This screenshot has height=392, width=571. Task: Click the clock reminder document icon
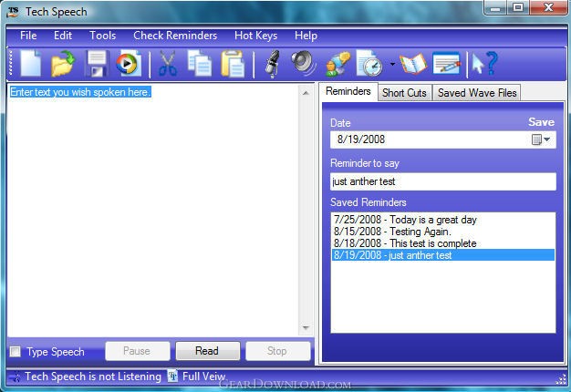coord(369,64)
